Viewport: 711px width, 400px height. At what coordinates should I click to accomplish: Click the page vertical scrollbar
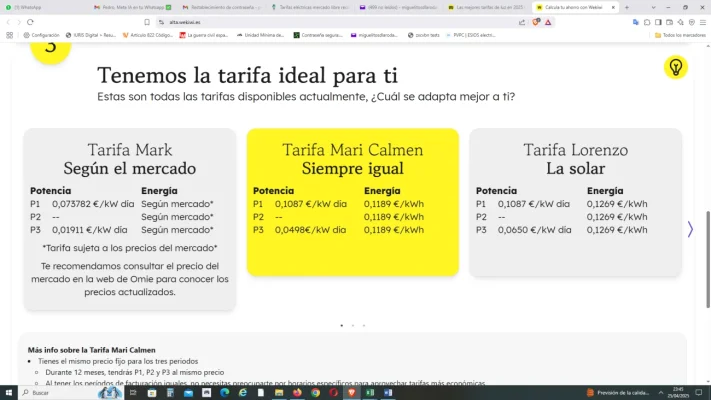click(707, 260)
